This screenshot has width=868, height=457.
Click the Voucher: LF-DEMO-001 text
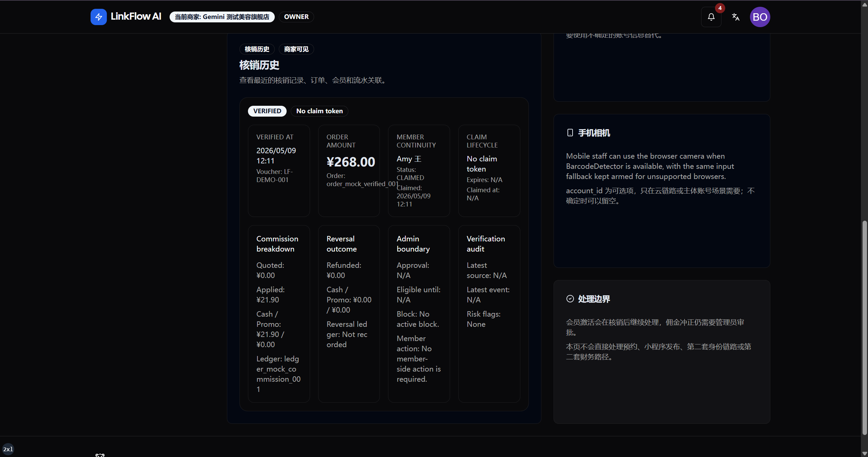pos(274,176)
